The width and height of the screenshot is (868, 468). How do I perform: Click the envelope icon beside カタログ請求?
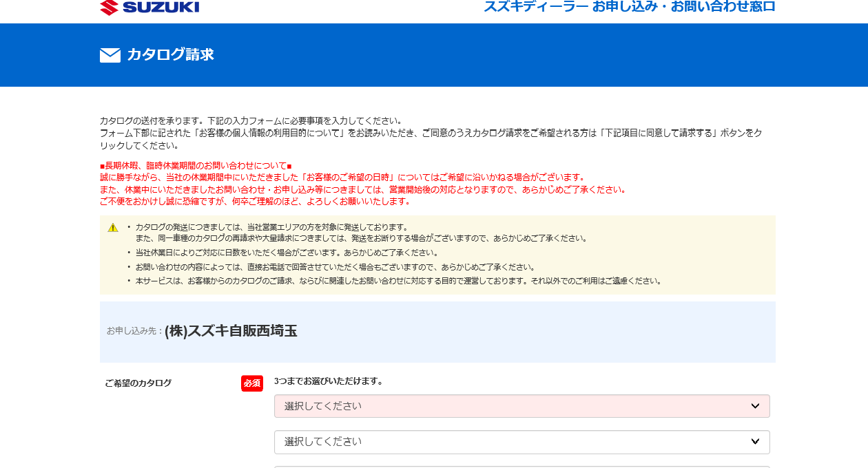pos(110,55)
